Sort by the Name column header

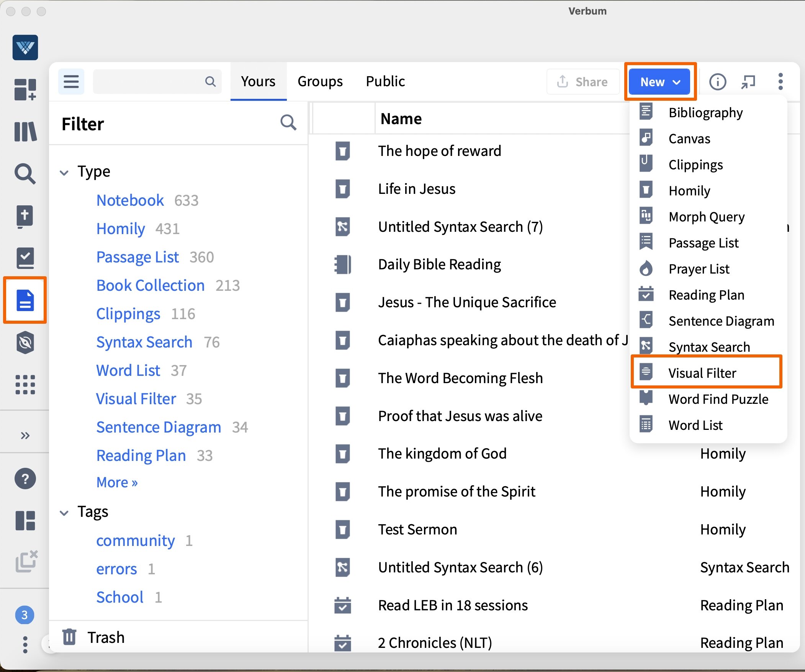(401, 119)
